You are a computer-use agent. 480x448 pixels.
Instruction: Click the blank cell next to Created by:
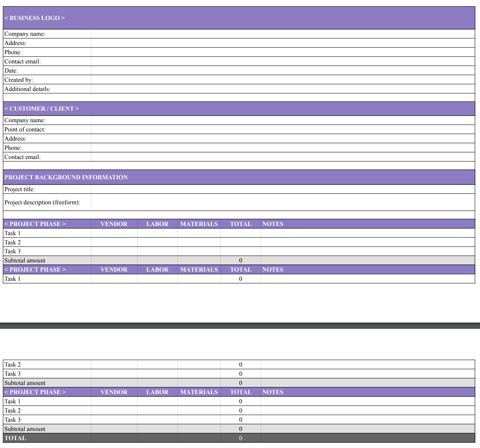(283, 80)
